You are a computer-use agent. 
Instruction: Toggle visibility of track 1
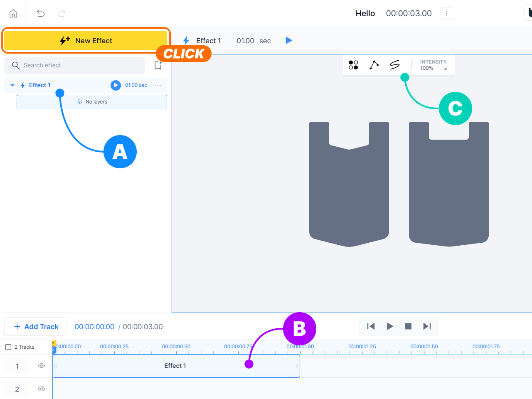[x=42, y=366]
